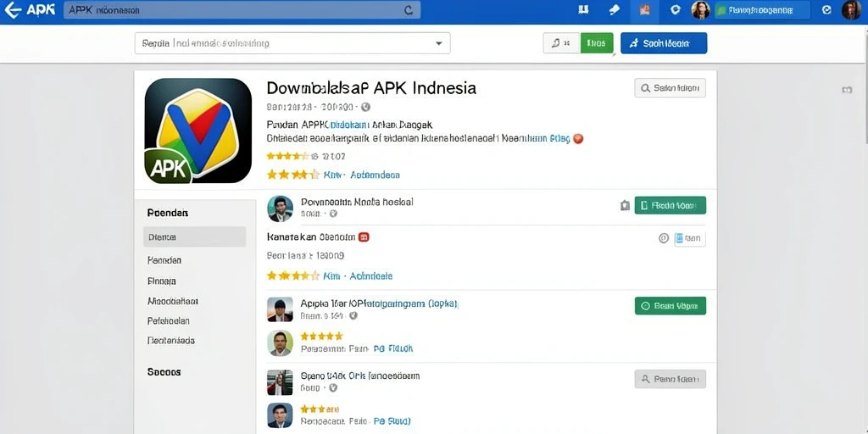
Task: Open the Apiple entry title link
Action: pos(379,303)
